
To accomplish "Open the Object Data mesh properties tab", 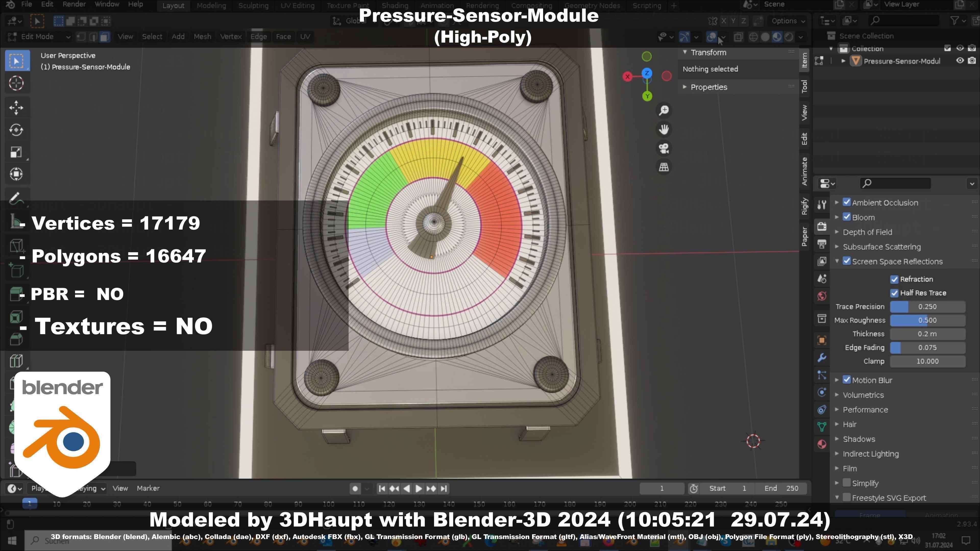I will pos(822,427).
